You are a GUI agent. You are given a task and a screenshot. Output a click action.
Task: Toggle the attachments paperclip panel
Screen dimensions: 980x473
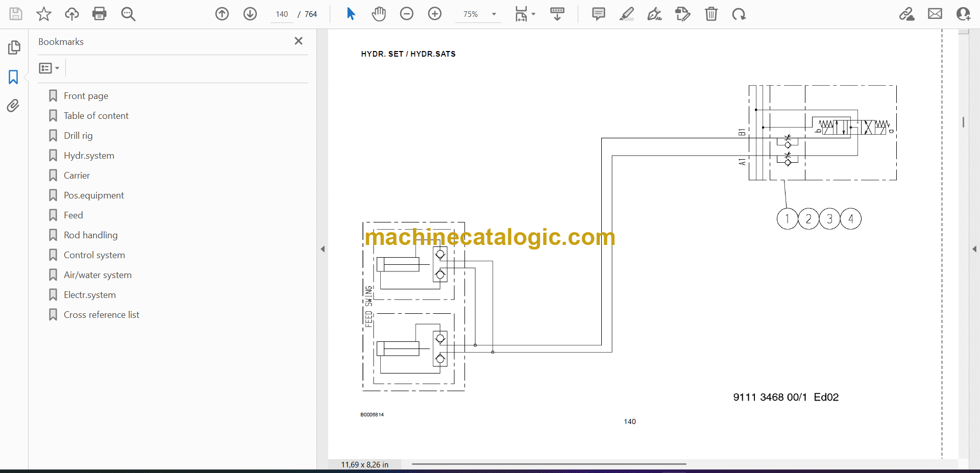point(13,106)
